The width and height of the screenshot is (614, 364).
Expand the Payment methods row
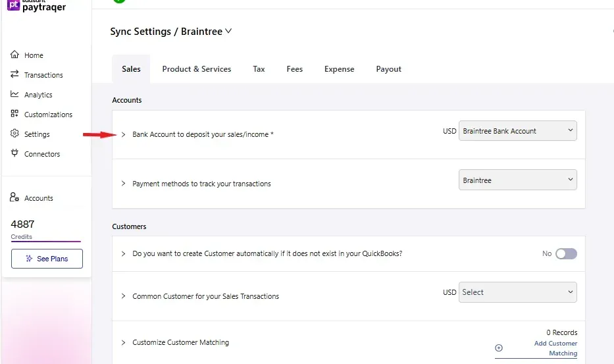[123, 184]
